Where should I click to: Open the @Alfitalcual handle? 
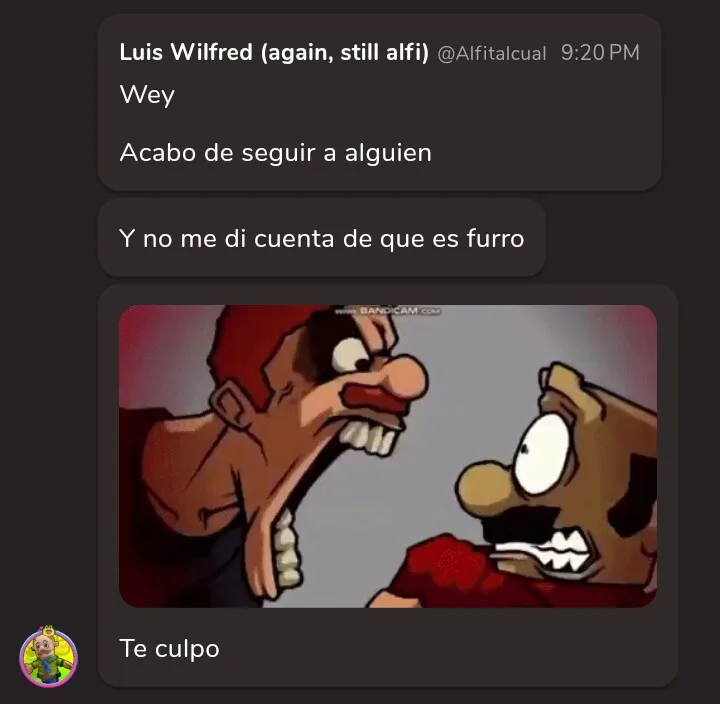pyautogui.click(x=492, y=54)
